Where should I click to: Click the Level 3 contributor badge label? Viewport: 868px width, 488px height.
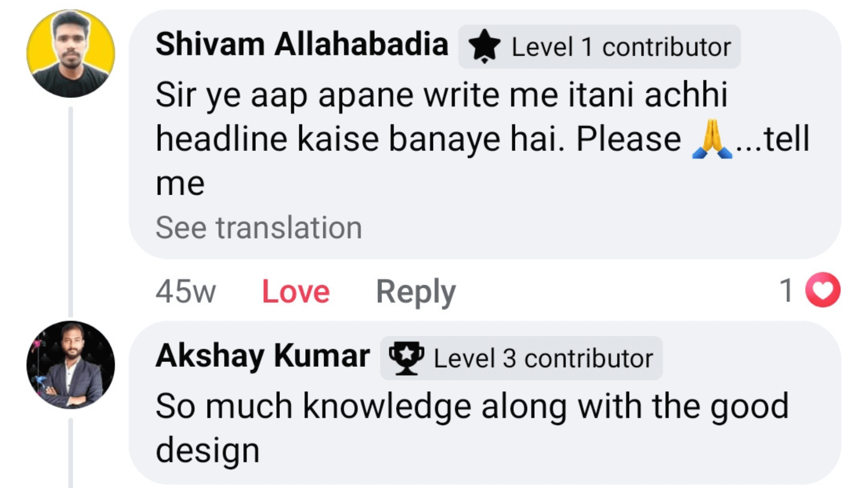point(543,359)
